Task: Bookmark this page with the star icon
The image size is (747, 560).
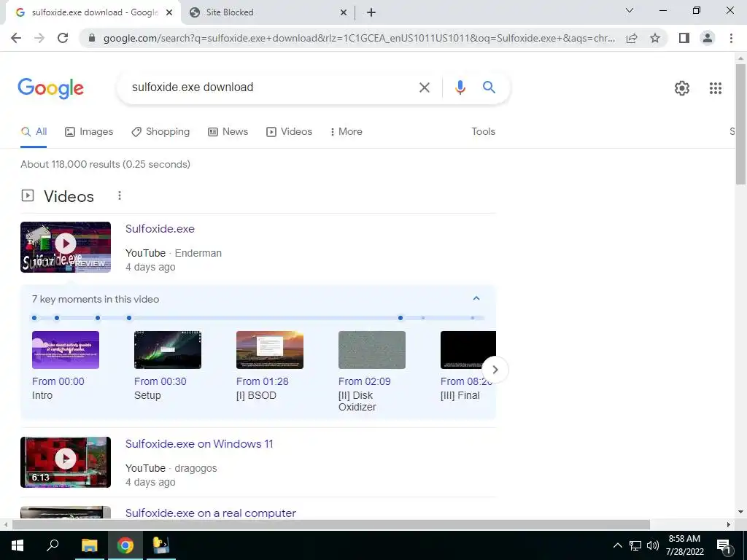Action: 655,38
